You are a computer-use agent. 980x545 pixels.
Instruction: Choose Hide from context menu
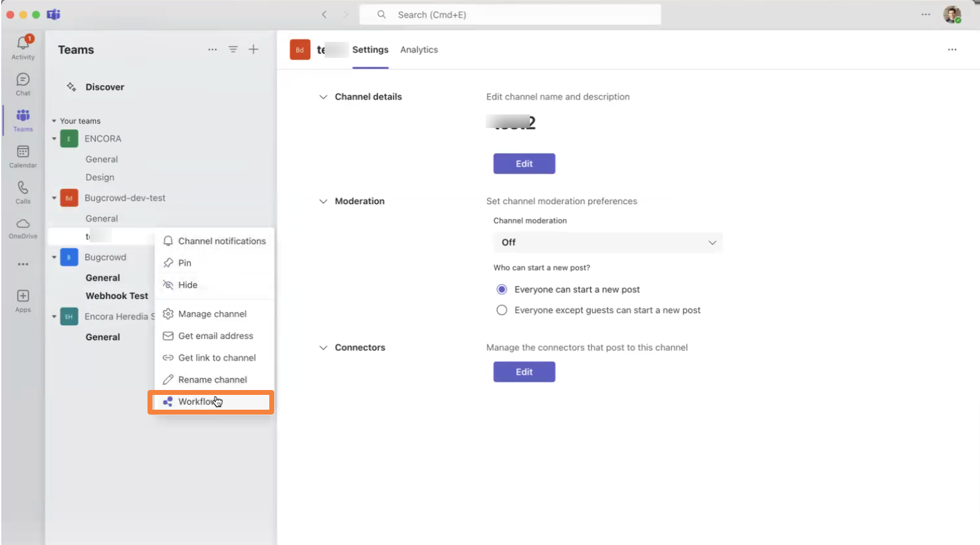[214, 285]
